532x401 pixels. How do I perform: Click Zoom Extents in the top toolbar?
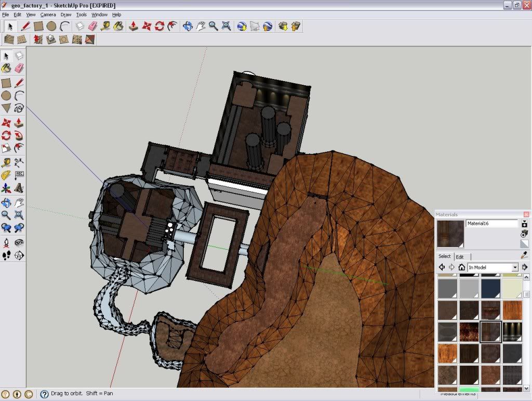pos(227,26)
